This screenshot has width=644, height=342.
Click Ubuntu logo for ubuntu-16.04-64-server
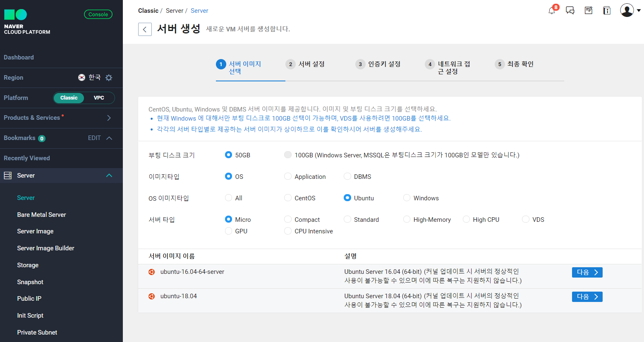[152, 272]
